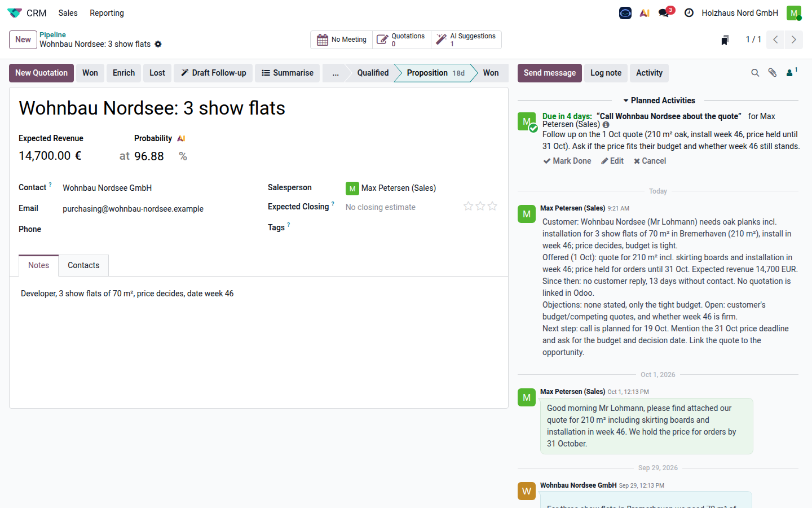Set priority to three stars
The image size is (812, 508).
click(492, 206)
